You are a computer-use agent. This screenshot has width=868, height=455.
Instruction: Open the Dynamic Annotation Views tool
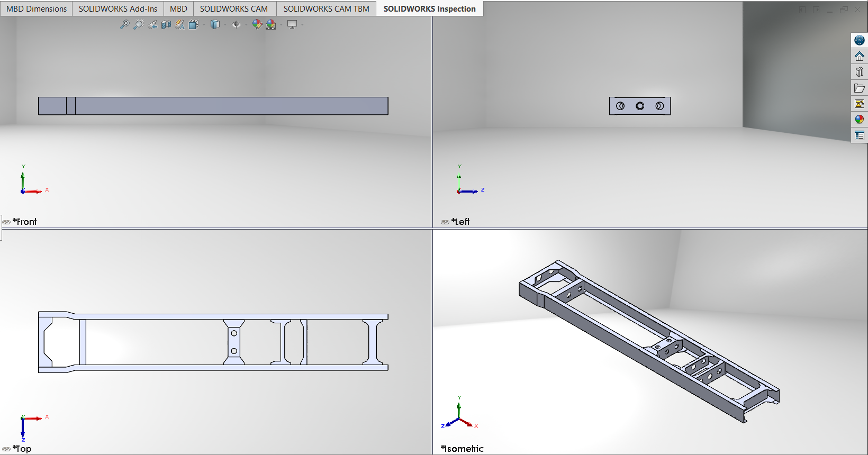180,24
